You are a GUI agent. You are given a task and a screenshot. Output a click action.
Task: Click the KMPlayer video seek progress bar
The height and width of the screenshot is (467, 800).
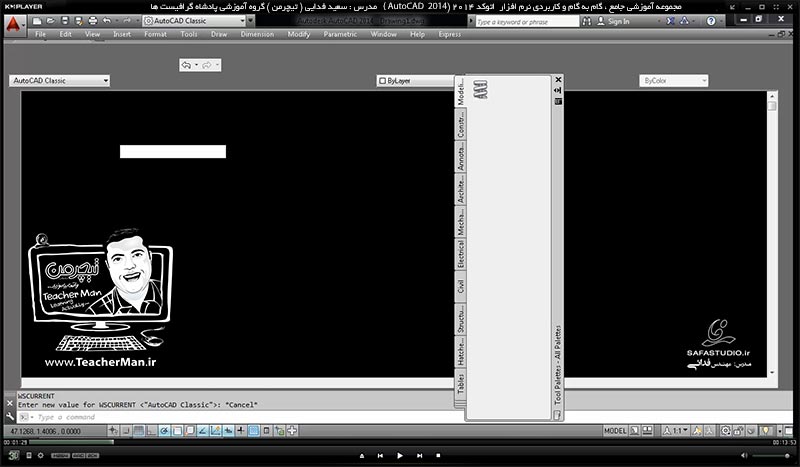coord(400,442)
